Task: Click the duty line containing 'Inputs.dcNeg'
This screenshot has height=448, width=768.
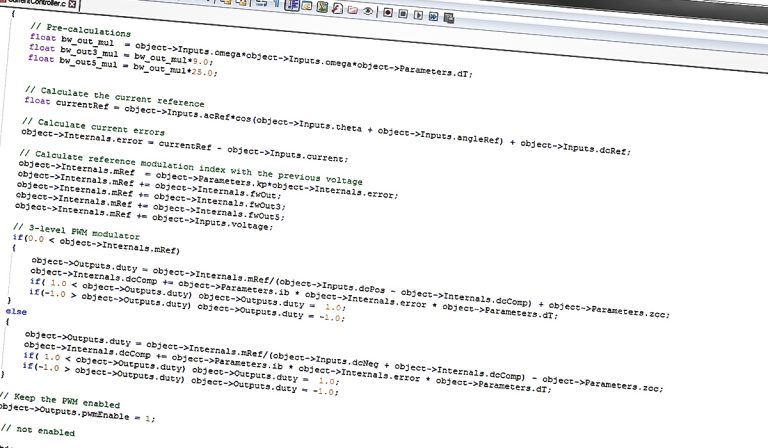Action: point(344,362)
